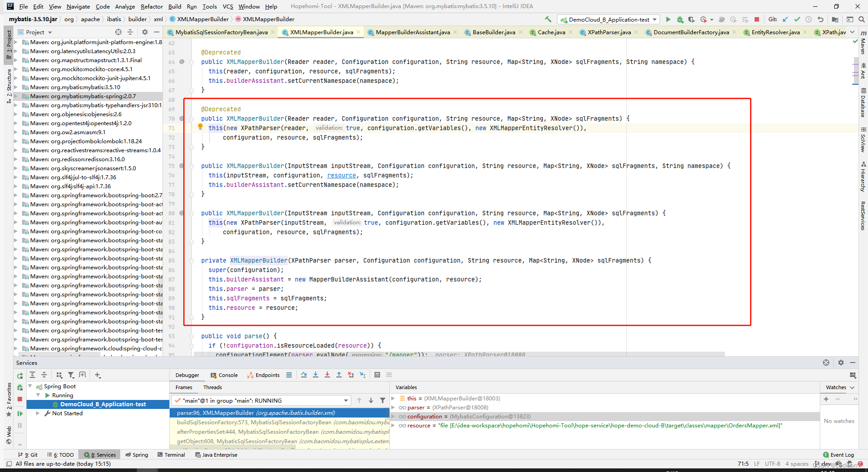868x472 pixels.
Task: Expand the Not Started services node
Action: point(38,413)
